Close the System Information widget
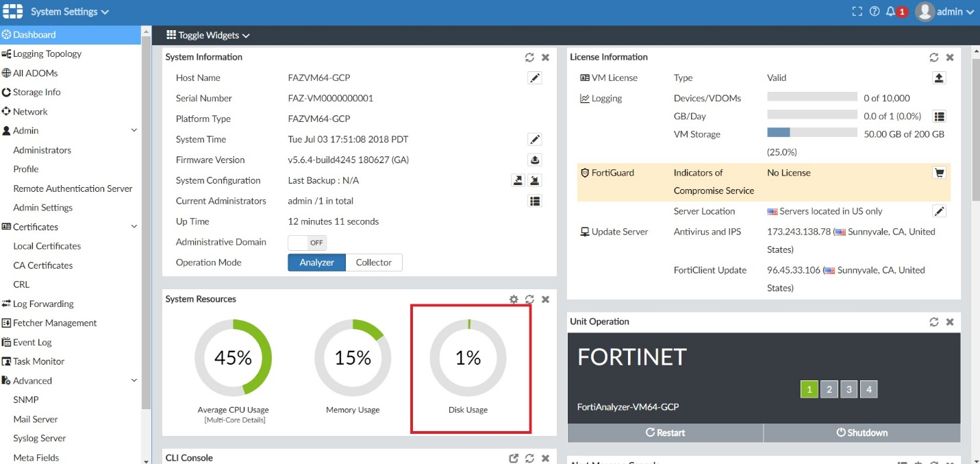 [546, 58]
